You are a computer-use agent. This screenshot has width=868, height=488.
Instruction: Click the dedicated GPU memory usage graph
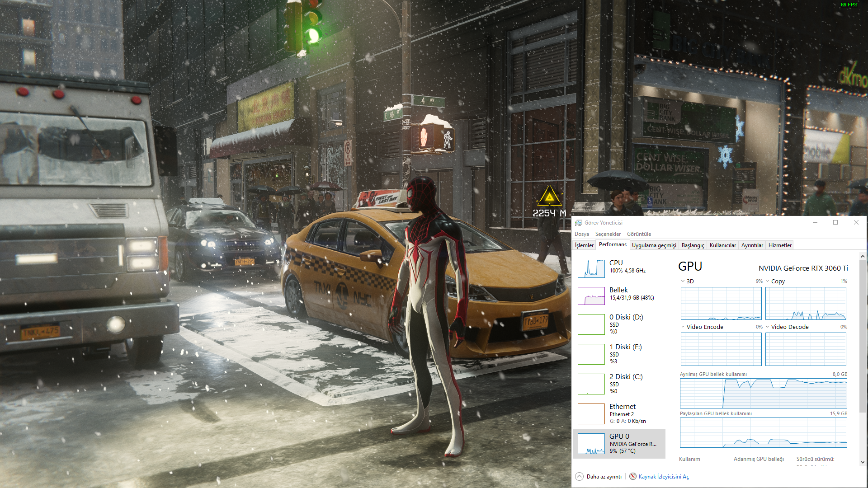click(x=763, y=394)
